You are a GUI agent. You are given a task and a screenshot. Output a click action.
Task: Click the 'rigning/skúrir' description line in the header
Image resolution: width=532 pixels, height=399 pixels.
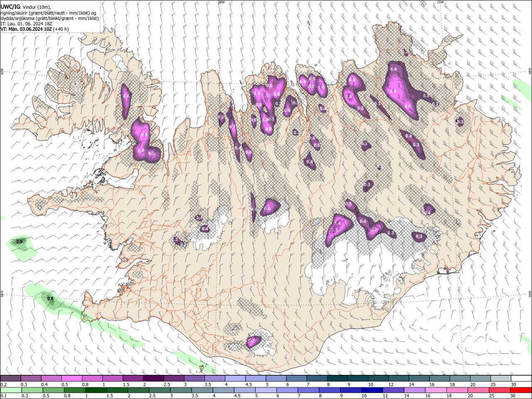point(48,12)
